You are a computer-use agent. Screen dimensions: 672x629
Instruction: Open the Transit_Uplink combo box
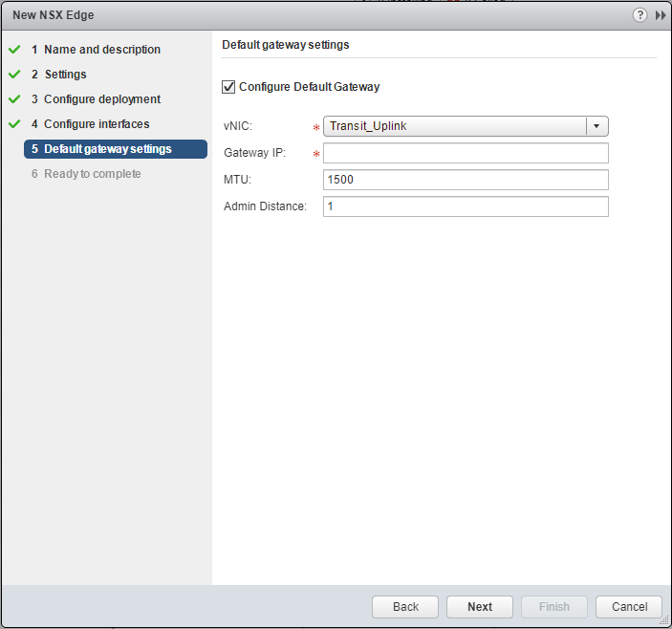coord(455,126)
